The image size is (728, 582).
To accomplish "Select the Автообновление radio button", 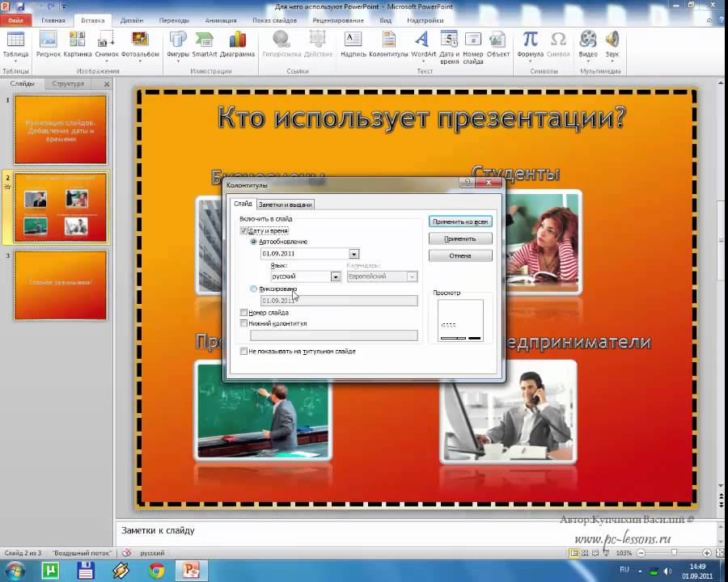I will click(253, 242).
